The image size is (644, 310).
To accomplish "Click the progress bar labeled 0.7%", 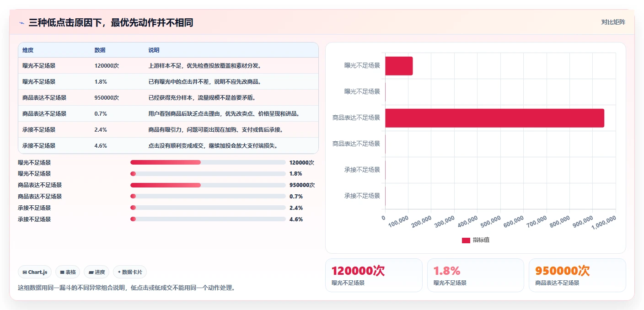I will pyautogui.click(x=208, y=197).
